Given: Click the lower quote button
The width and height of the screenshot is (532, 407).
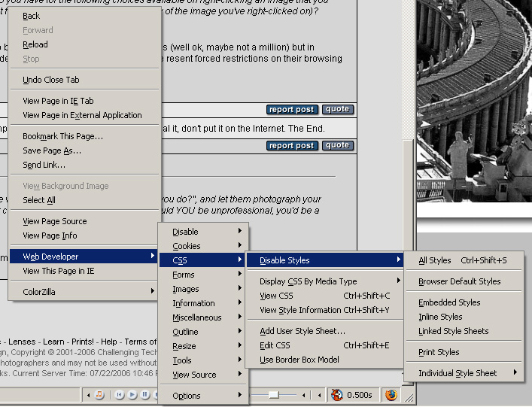Looking at the screenshot, I should pyautogui.click(x=338, y=145).
